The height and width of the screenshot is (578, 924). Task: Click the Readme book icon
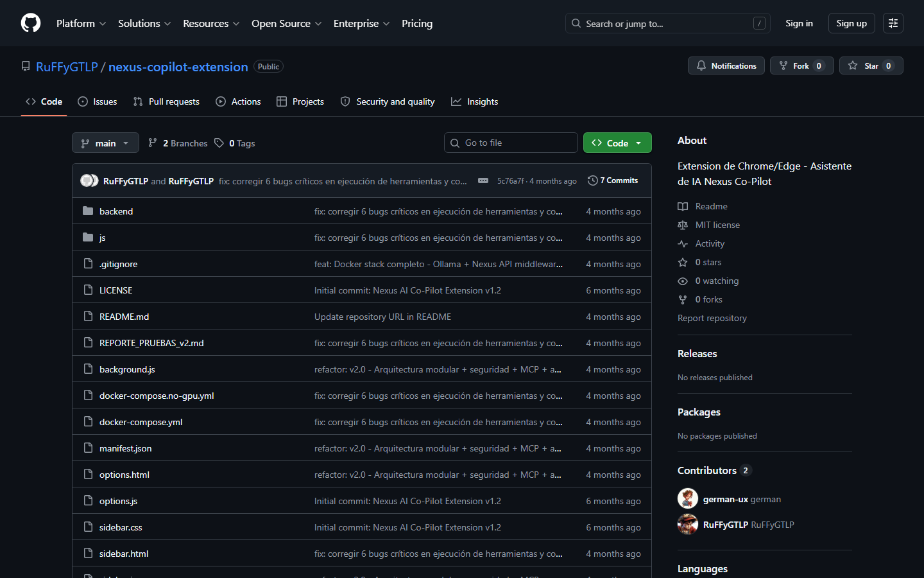tap(683, 206)
